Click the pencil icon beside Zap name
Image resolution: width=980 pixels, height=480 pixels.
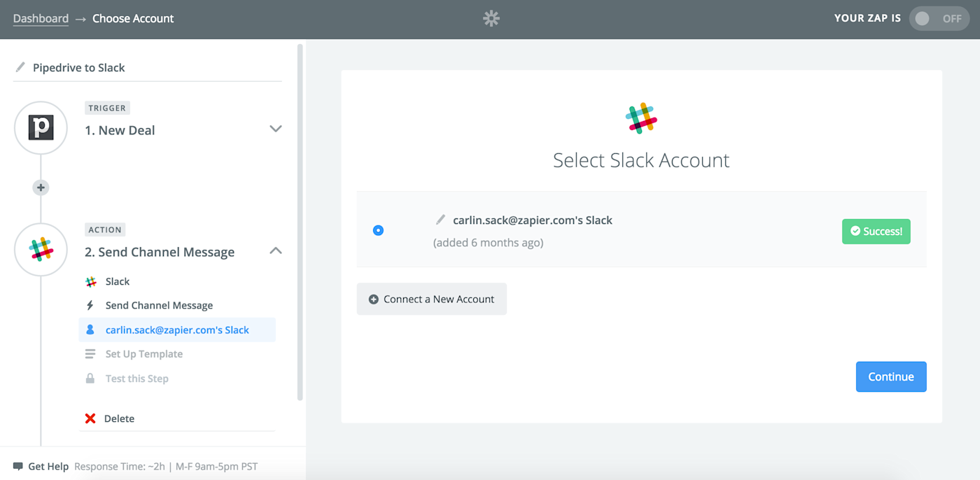[x=20, y=67]
